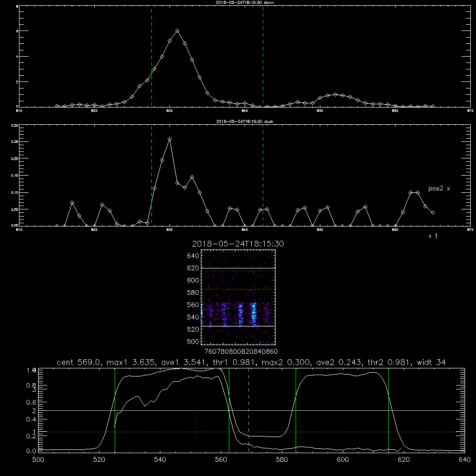
Task: Click the spectrogram y-axis label '500'
Action: [x=193, y=341]
